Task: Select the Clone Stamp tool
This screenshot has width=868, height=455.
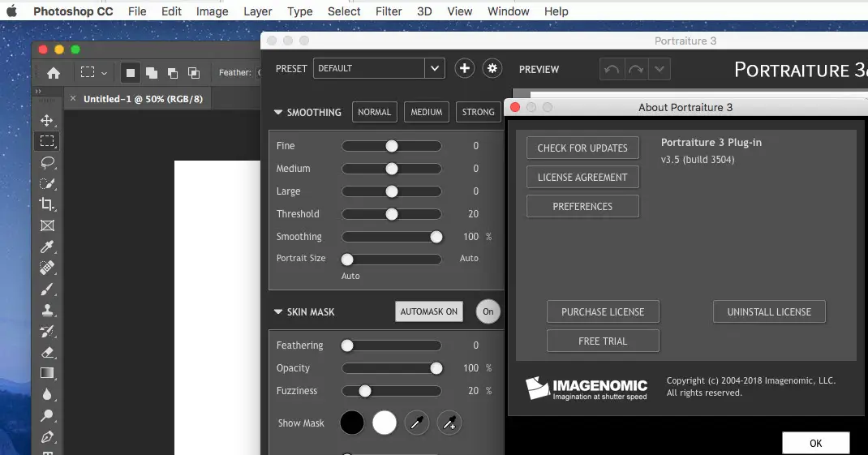Action: tap(47, 310)
